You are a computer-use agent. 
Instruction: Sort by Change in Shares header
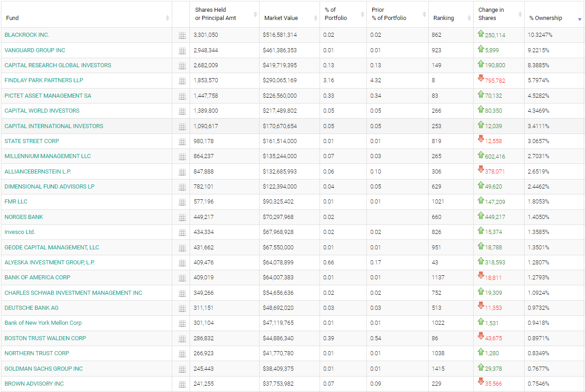[499, 14]
